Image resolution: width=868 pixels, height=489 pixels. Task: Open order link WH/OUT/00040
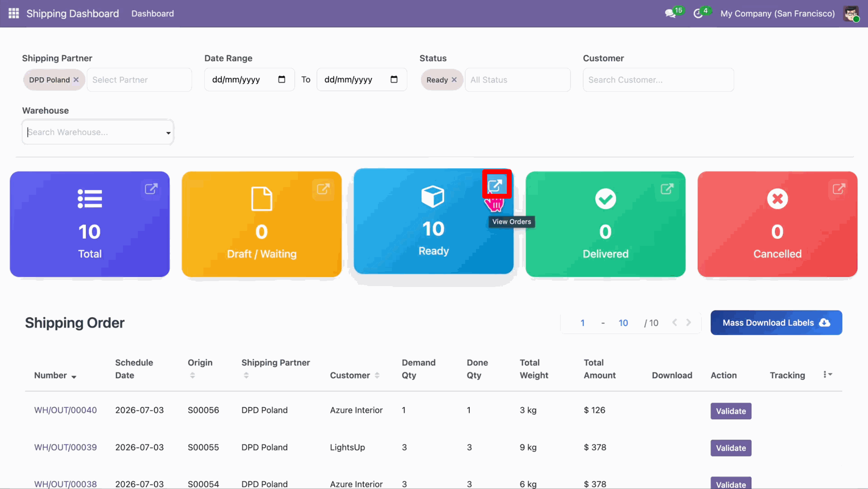tap(66, 410)
